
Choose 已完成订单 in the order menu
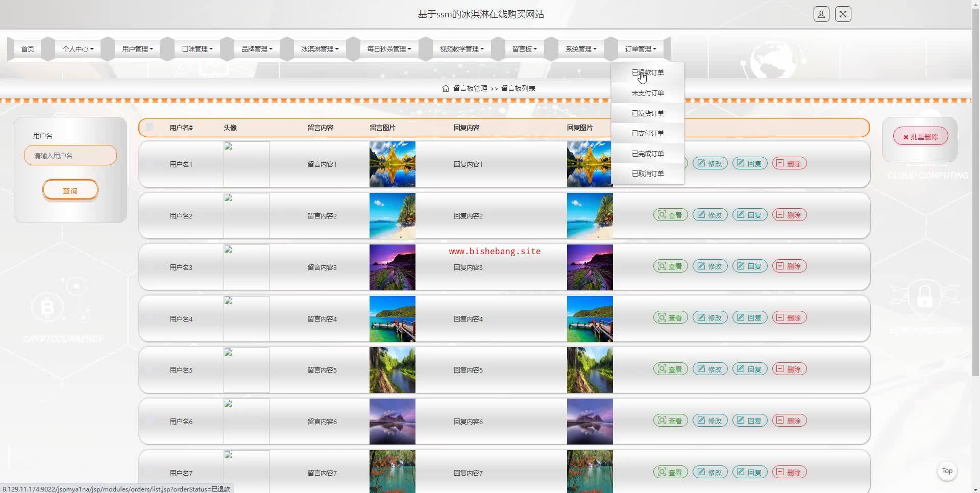point(647,154)
